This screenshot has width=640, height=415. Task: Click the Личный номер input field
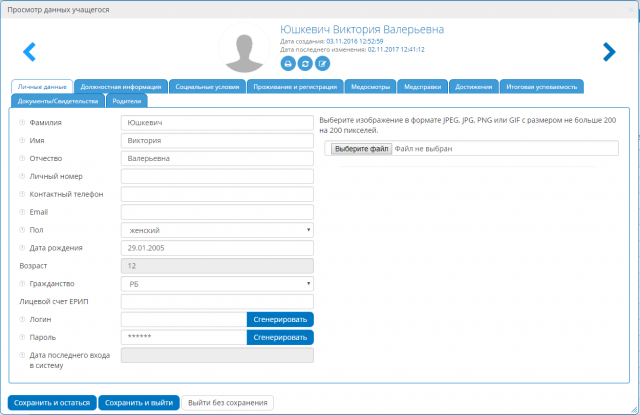pos(217,176)
